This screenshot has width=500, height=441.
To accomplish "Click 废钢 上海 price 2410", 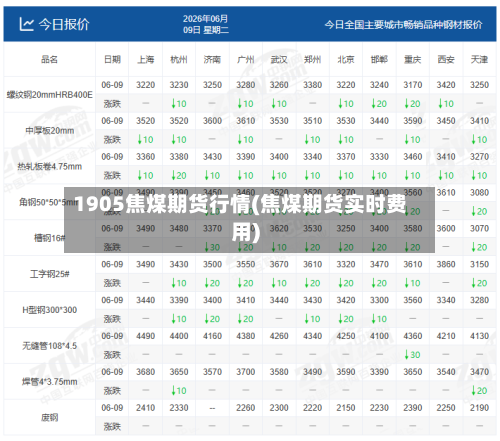I will (146, 408).
